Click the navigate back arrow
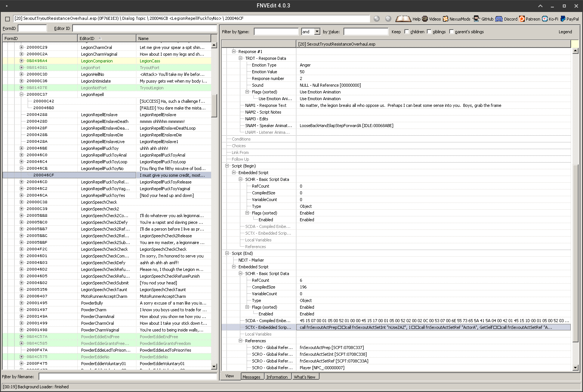Image resolution: width=583 pixels, height=392 pixels. click(377, 19)
